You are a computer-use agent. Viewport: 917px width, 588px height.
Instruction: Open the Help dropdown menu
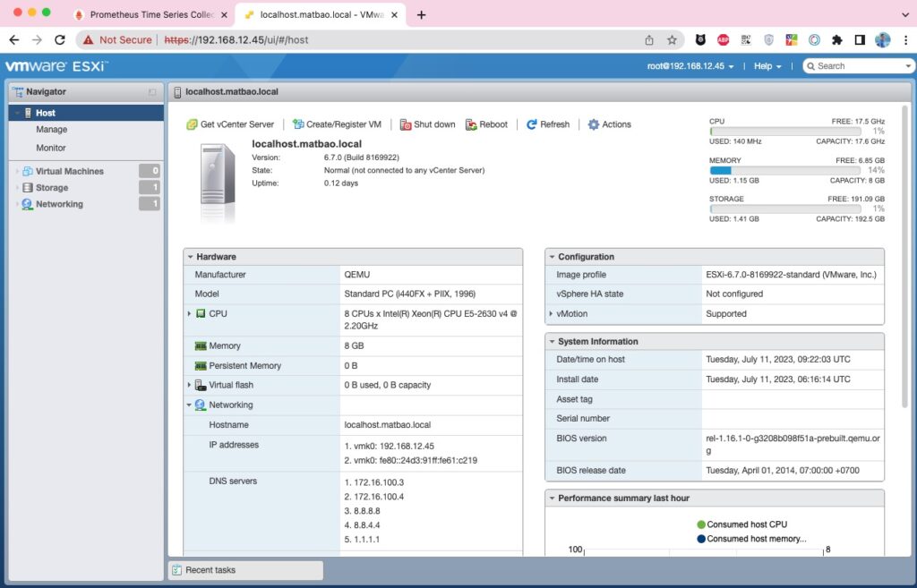767,66
